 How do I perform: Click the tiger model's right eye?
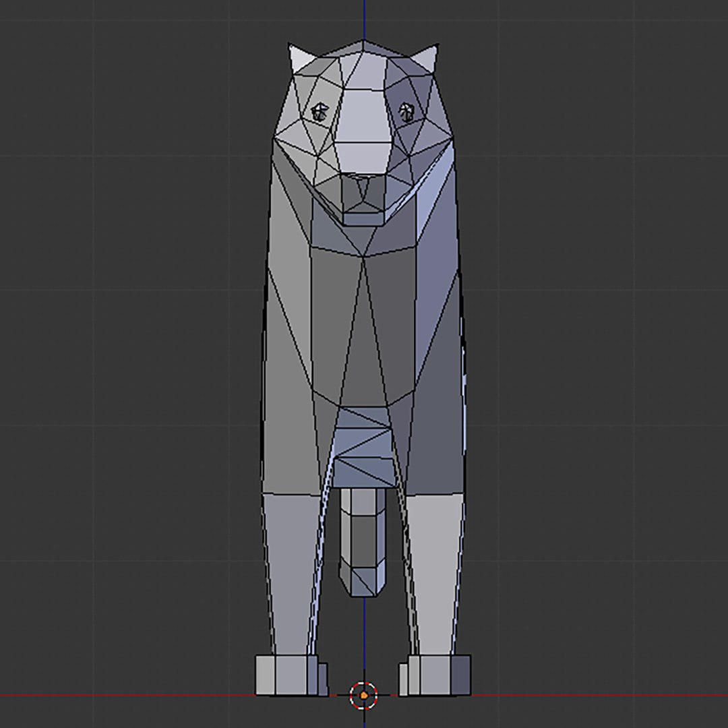click(x=406, y=112)
